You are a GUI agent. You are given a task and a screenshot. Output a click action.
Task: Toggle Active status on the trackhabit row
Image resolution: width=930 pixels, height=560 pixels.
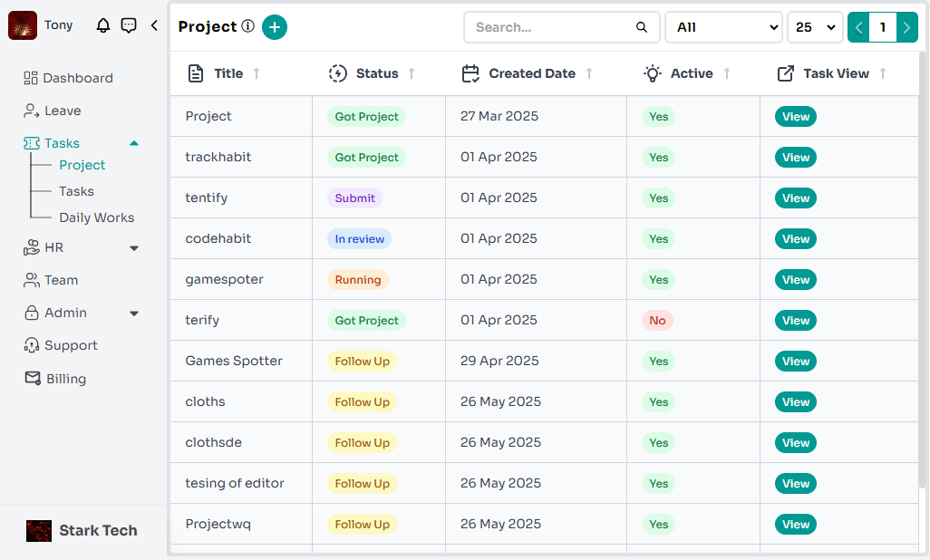point(658,157)
